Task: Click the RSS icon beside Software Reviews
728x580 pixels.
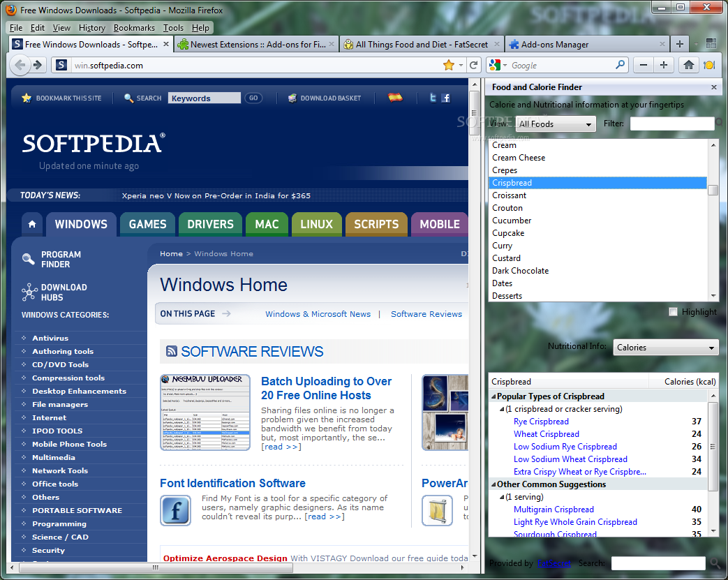Action: click(171, 352)
